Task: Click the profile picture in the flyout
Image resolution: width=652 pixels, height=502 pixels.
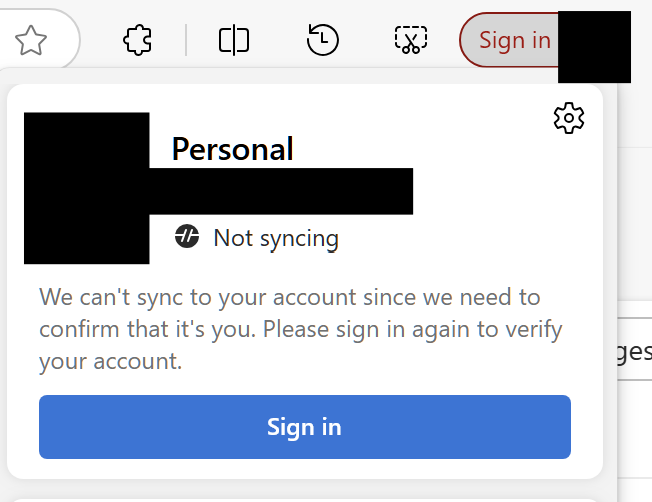Action: (x=86, y=188)
